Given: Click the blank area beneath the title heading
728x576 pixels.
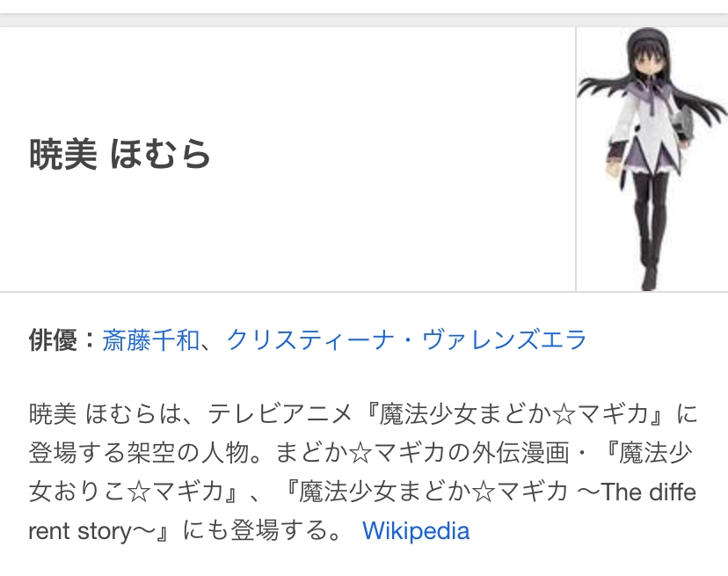Looking at the screenshot, I should (x=288, y=232).
